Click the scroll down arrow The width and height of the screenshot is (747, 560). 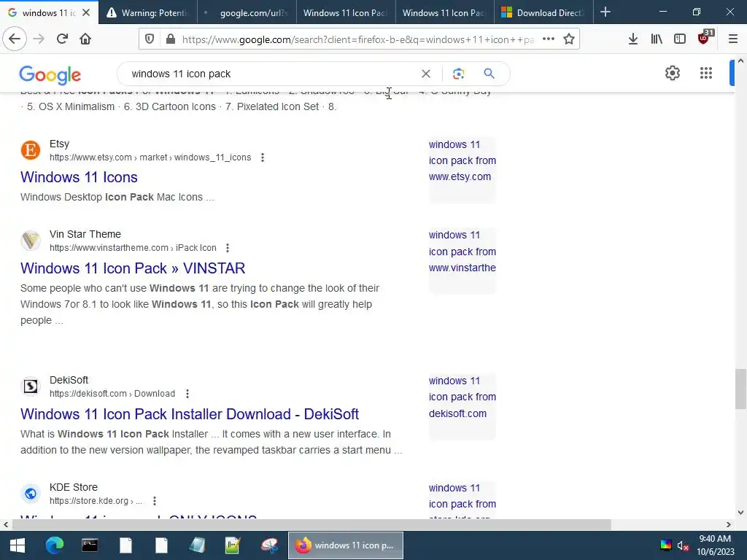click(740, 513)
